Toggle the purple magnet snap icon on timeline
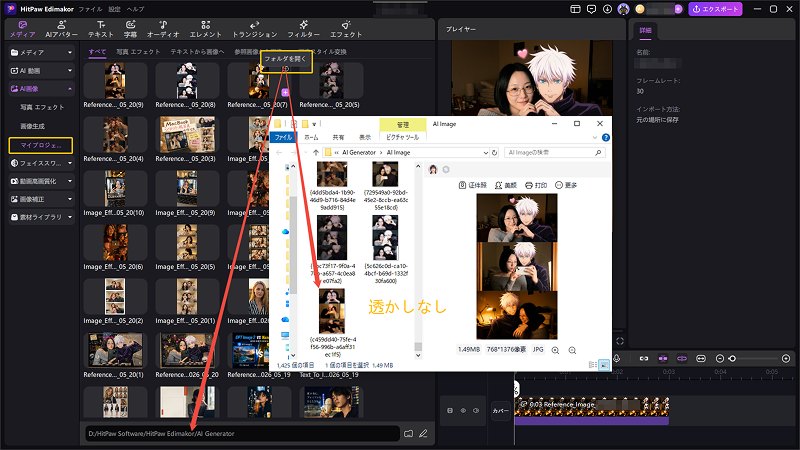The height and width of the screenshot is (450, 800). tap(663, 358)
